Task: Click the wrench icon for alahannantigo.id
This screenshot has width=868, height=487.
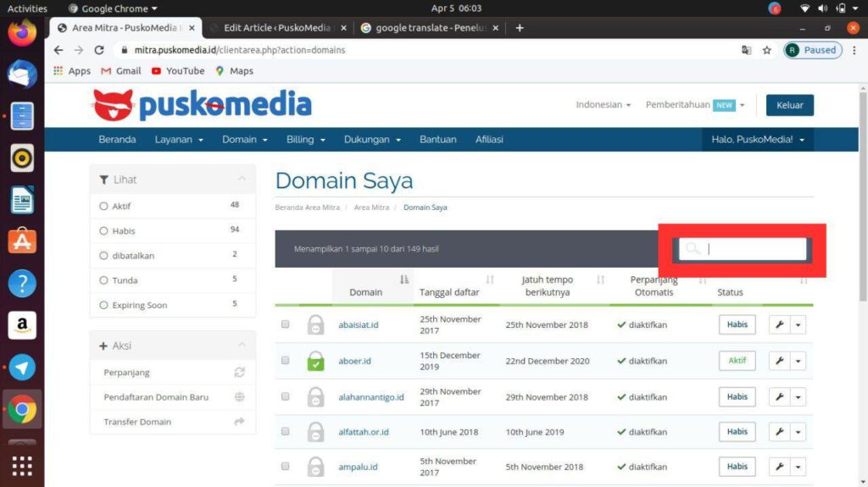Action: (779, 396)
